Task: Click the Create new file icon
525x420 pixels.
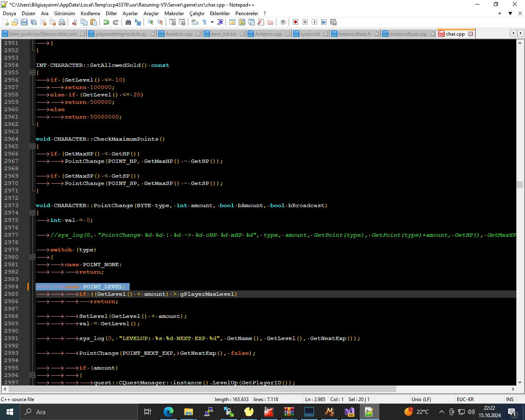Action: tap(5, 22)
